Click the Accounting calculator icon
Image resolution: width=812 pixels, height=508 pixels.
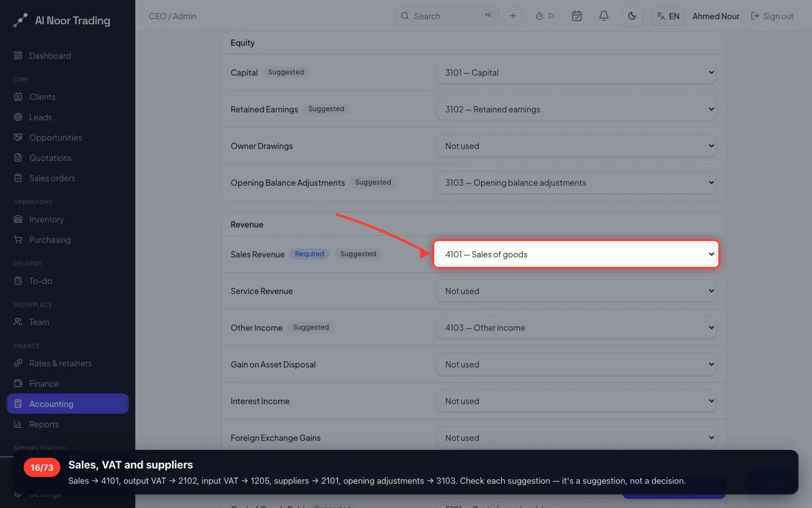click(x=18, y=404)
